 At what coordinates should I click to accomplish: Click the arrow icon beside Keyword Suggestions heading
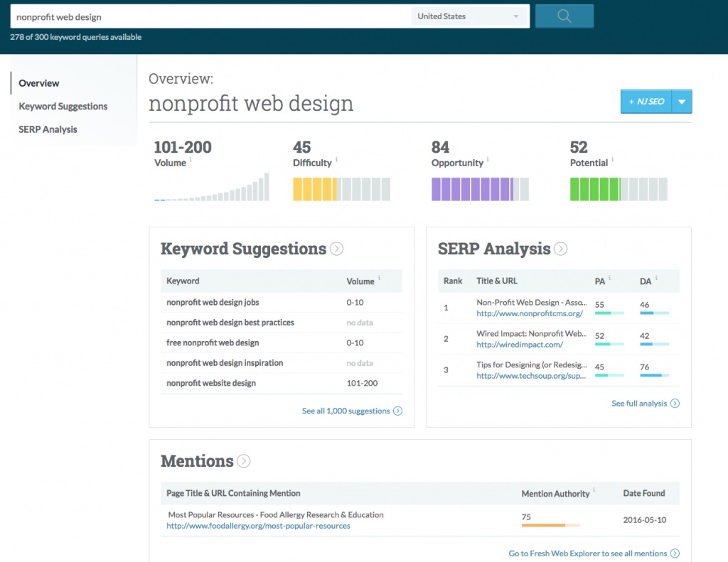click(337, 249)
